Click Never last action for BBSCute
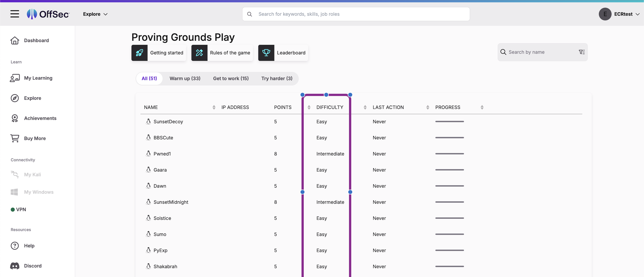The height and width of the screenshot is (277, 644). pyautogui.click(x=379, y=137)
